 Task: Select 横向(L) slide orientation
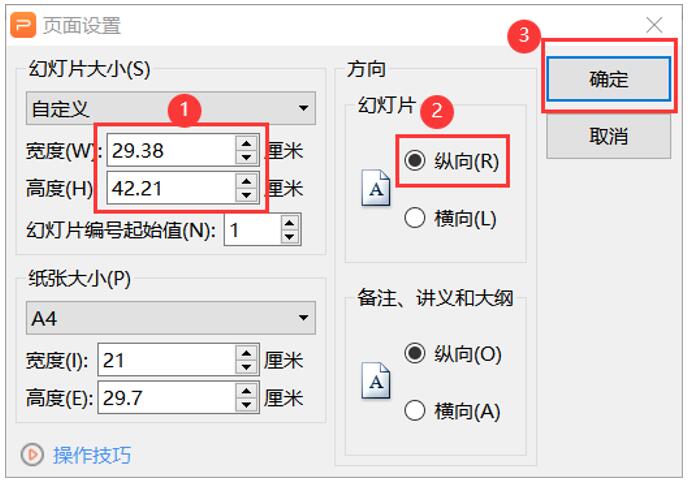(x=415, y=218)
